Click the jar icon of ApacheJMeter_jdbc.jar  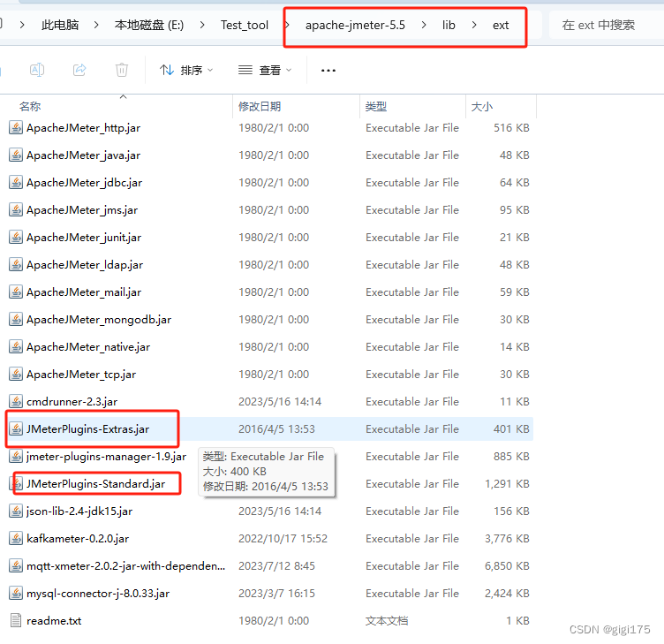[x=16, y=183]
